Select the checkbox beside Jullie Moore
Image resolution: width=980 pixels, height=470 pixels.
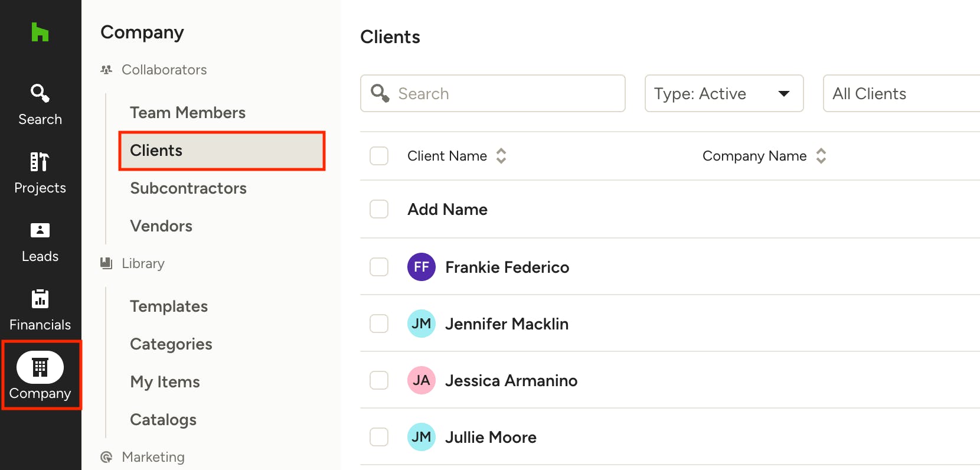(x=379, y=437)
